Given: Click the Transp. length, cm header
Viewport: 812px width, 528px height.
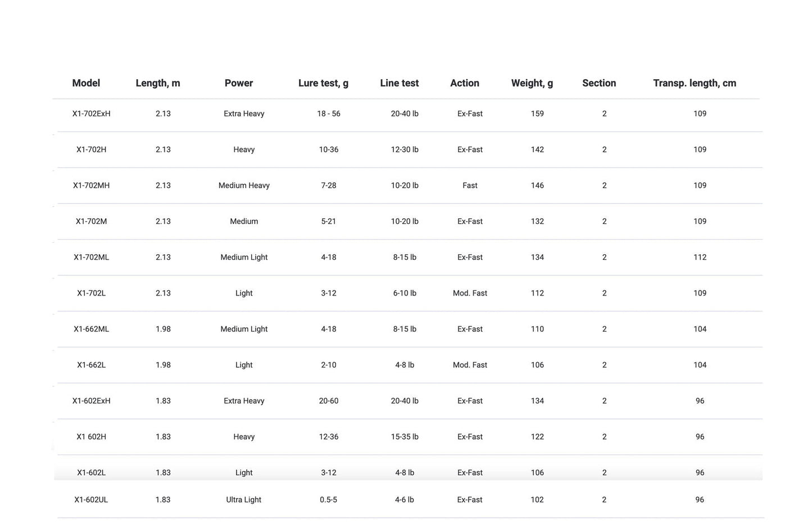Looking at the screenshot, I should click(695, 83).
